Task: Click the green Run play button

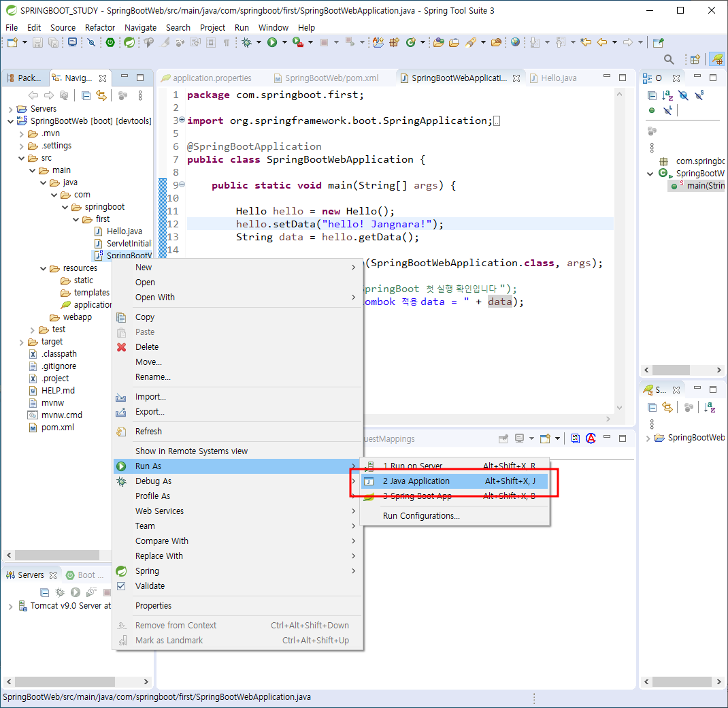Action: (x=272, y=43)
